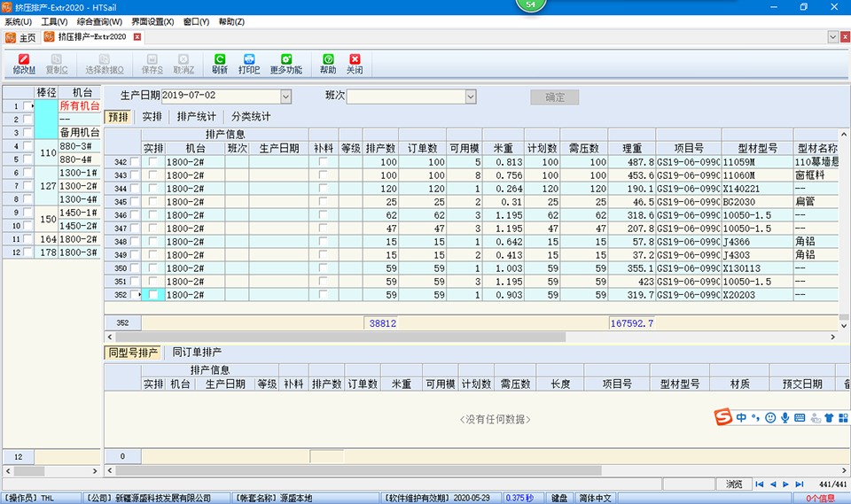
Task: Click the 生产日期 input field 2019-07-02
Action: point(221,96)
